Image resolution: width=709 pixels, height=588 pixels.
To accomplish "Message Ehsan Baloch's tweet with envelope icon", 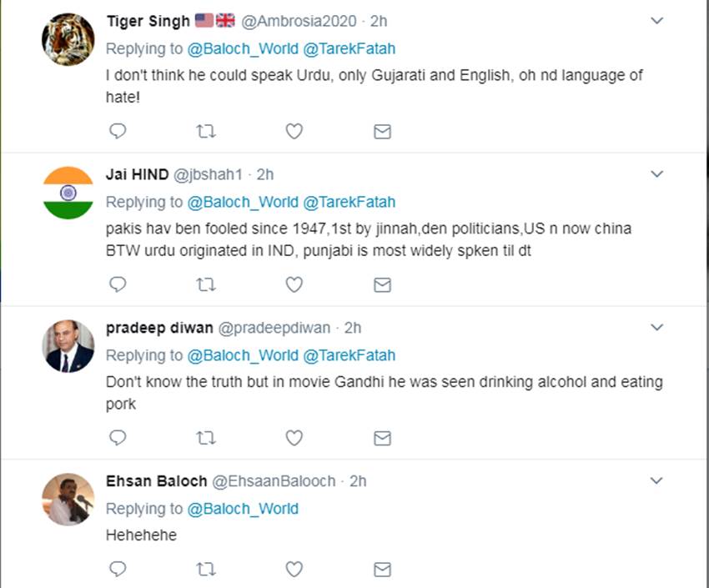I will click(x=382, y=570).
